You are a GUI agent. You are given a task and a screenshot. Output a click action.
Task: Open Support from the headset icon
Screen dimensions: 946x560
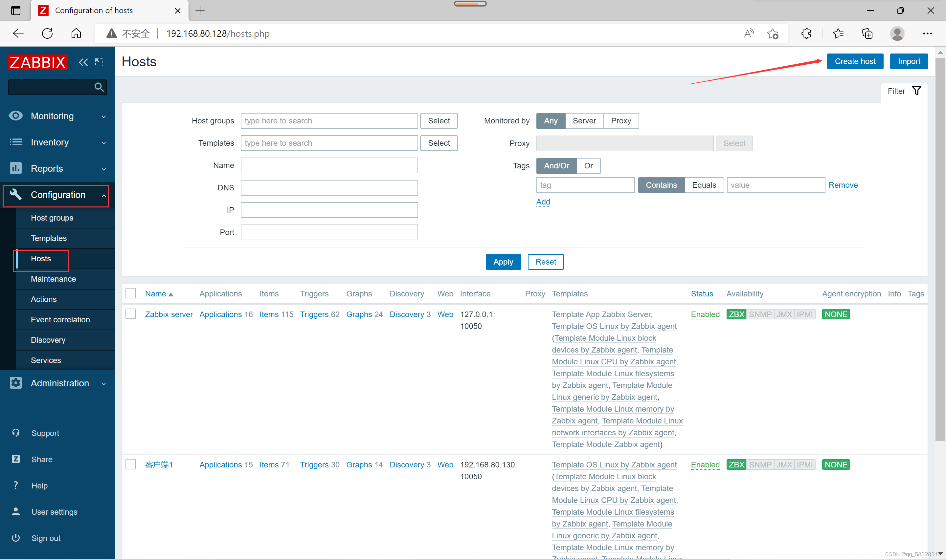[x=16, y=433]
